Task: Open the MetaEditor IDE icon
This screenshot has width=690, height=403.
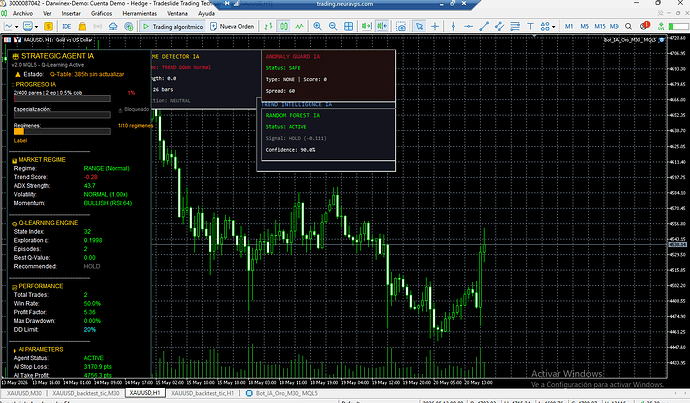Action: (x=67, y=26)
